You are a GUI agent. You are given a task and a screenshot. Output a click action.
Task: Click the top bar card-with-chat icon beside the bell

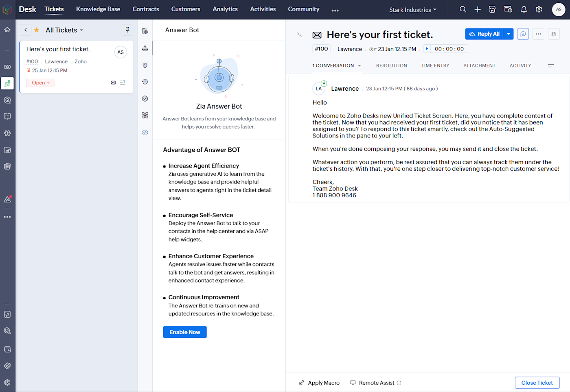[508, 9]
